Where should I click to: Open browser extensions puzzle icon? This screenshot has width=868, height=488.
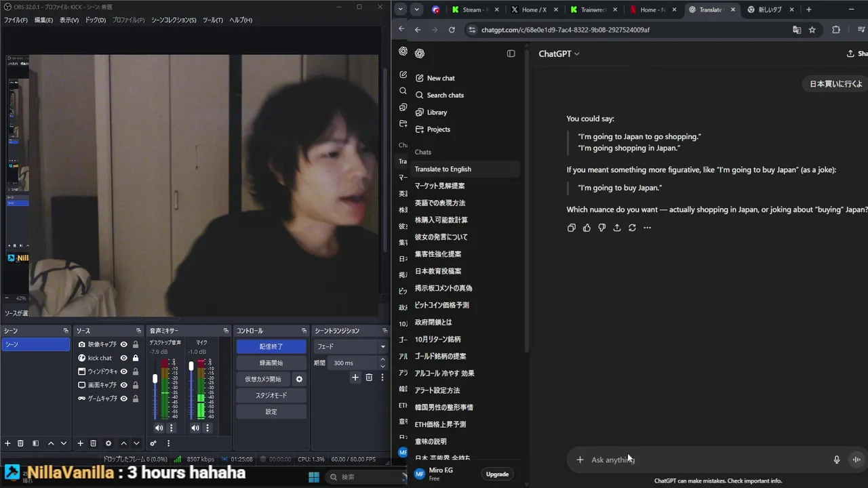(835, 30)
